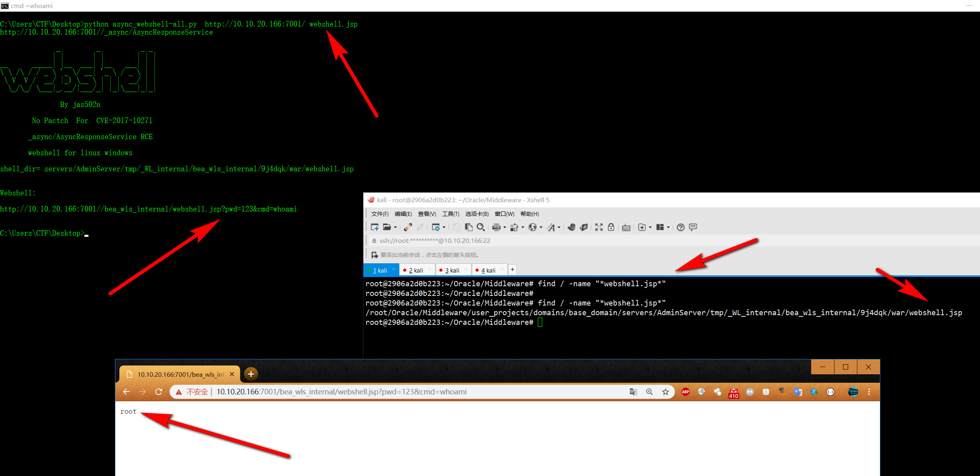Open Xshell help question mark icon
Viewport: 980px width, 476px height.
681,227
